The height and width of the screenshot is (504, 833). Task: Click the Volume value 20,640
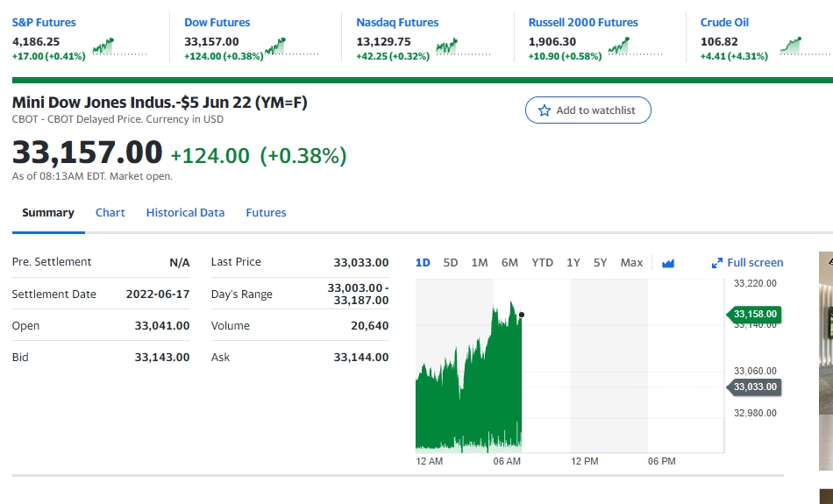point(370,325)
